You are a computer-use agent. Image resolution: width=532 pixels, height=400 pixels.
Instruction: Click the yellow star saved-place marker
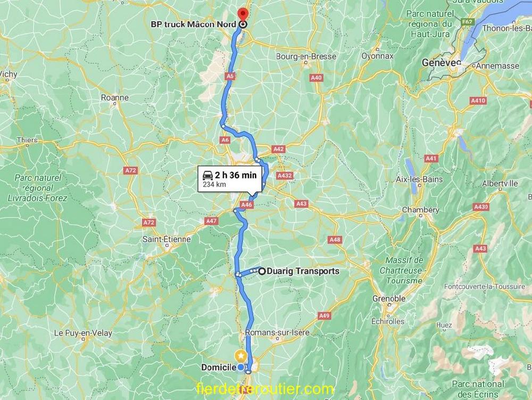[x=240, y=355]
